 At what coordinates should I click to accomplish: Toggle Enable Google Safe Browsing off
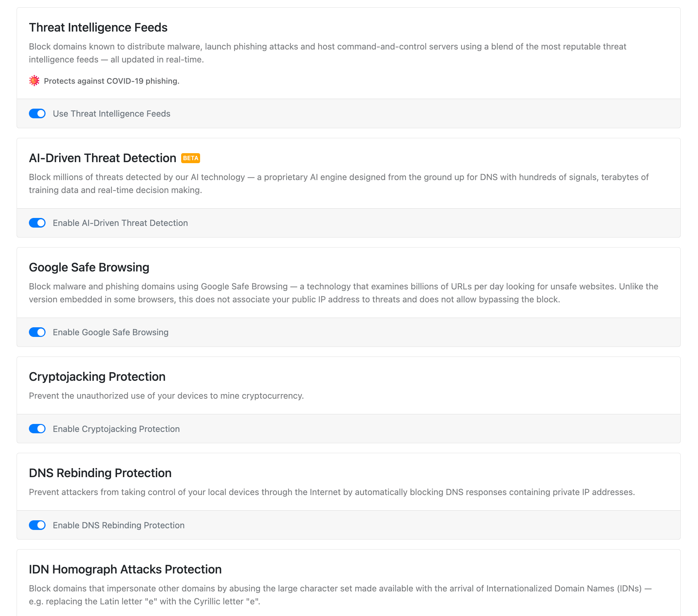(x=37, y=332)
